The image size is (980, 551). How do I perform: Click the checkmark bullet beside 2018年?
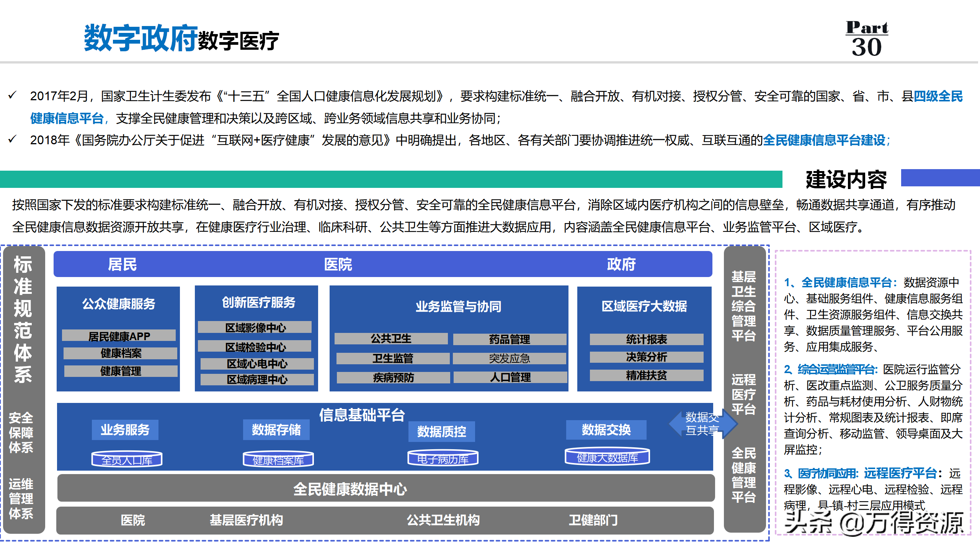[x=13, y=139]
